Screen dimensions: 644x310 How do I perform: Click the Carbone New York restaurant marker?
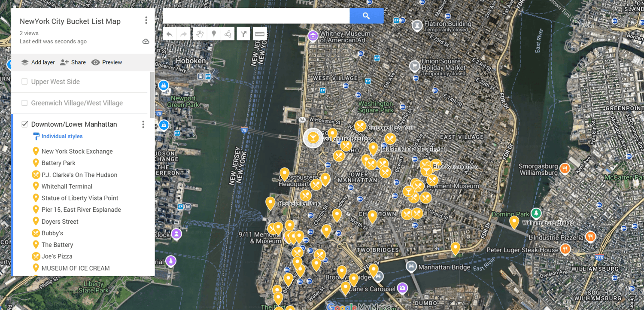[x=360, y=126]
